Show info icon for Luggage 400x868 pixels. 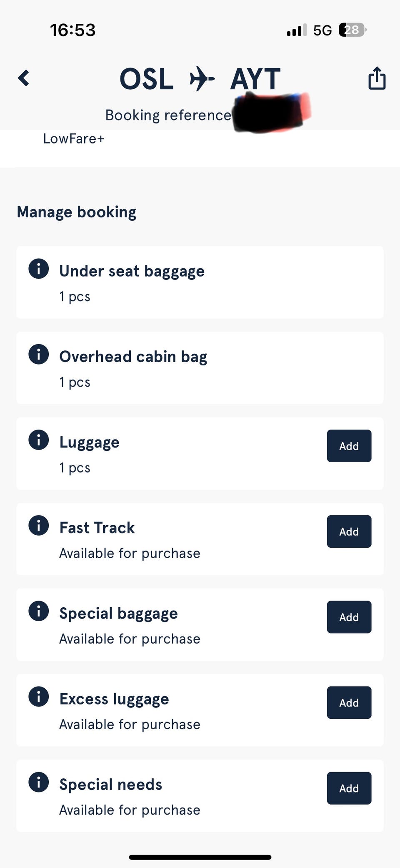pyautogui.click(x=39, y=440)
